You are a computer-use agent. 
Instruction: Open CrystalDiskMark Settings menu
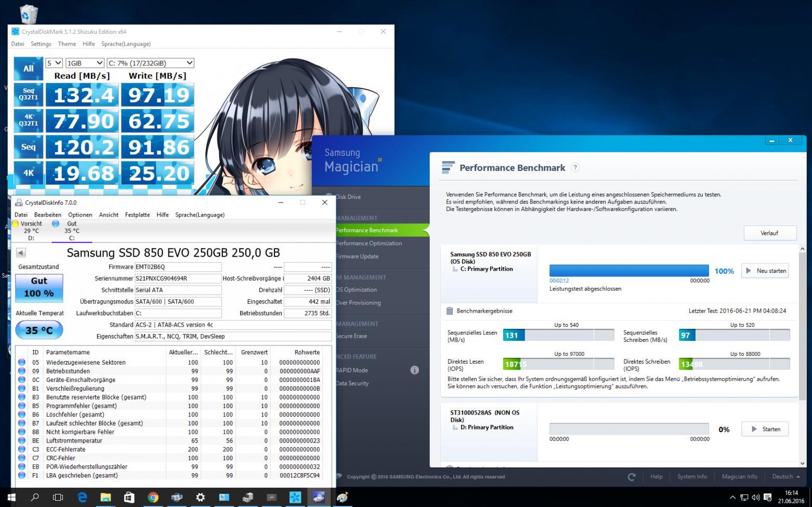point(41,44)
